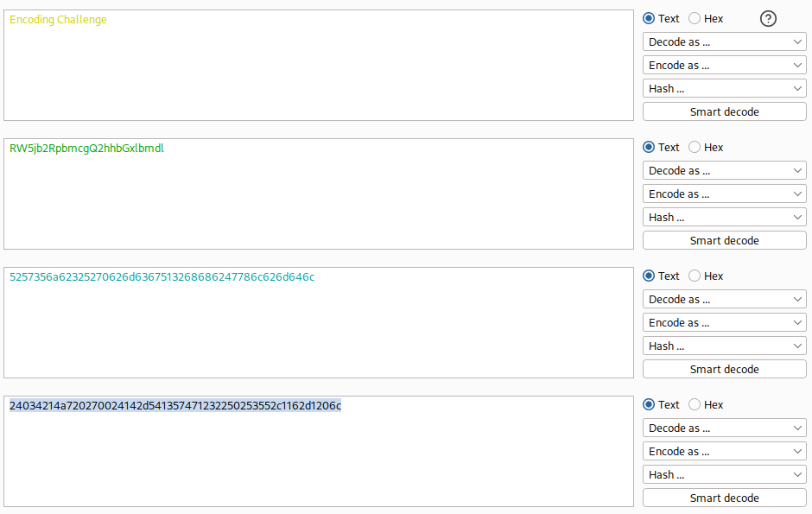
Task: Select Text radio for the 'RW5jb2Rpbmcg' panel
Action: [x=649, y=148]
